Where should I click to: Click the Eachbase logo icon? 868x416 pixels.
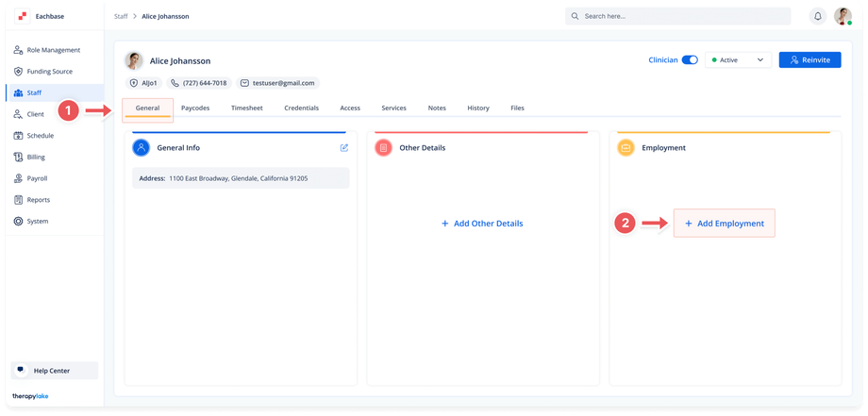coord(23,16)
